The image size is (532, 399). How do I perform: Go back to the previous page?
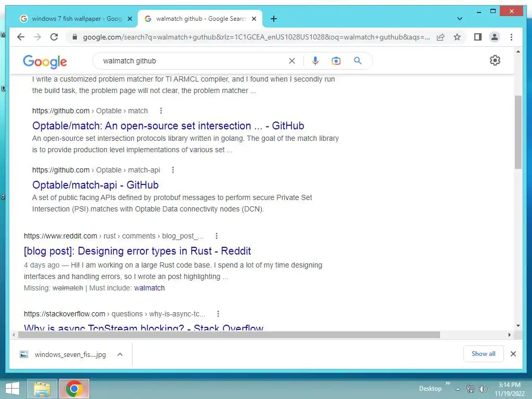click(21, 37)
